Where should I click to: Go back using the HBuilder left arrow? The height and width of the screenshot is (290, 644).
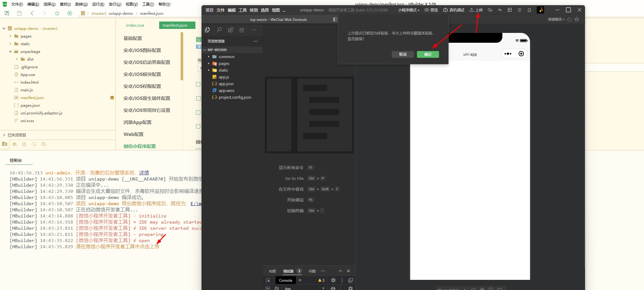32,13
